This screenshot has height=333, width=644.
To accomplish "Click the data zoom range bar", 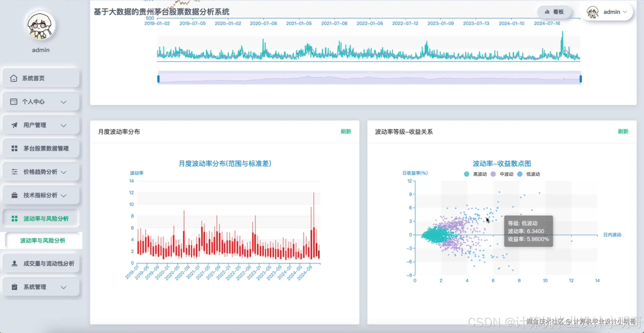I will coord(370,78).
